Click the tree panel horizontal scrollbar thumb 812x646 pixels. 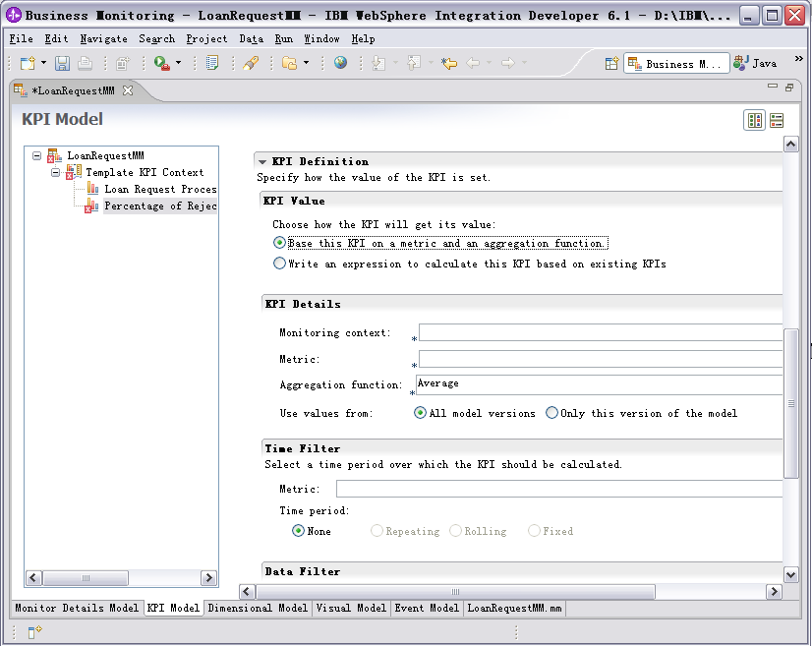[86, 577]
